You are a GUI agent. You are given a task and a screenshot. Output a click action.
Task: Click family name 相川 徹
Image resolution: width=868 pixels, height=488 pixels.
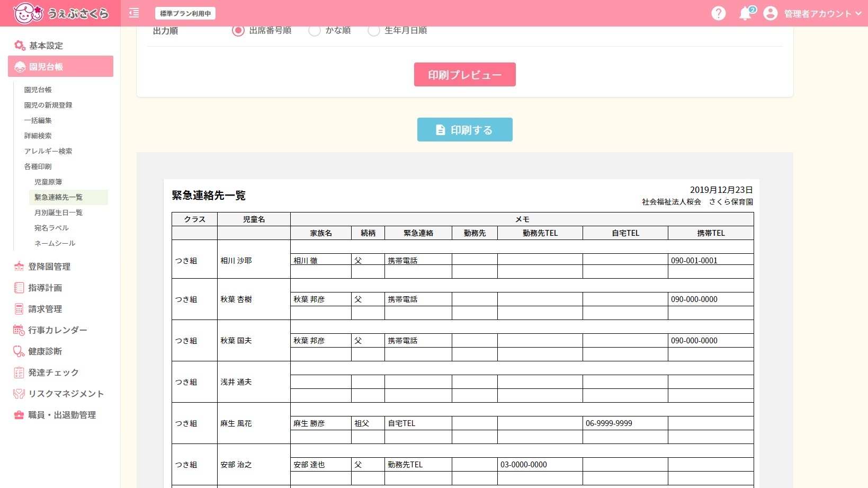point(306,261)
